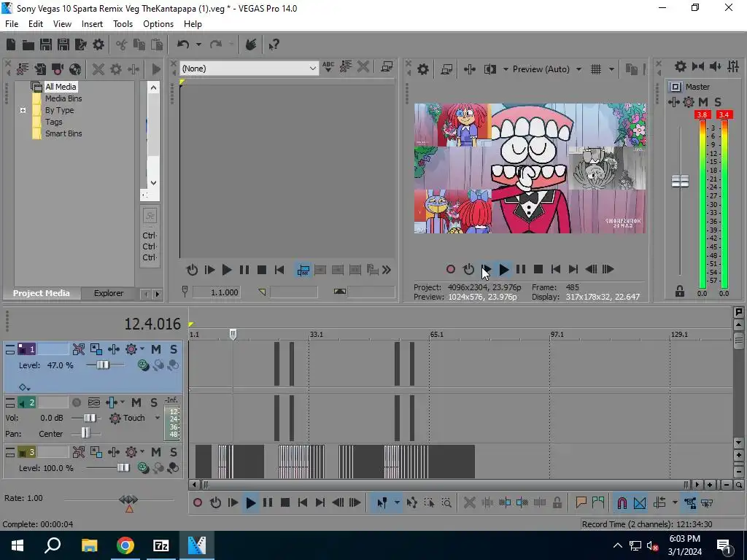
Task: Toggle the Master bus lock faders icon
Action: point(680,292)
